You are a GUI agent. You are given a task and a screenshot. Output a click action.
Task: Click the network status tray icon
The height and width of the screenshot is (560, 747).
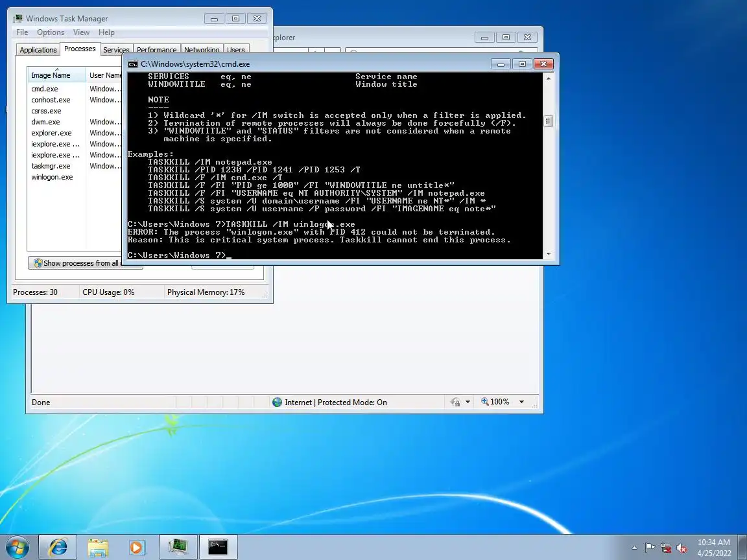click(x=665, y=548)
